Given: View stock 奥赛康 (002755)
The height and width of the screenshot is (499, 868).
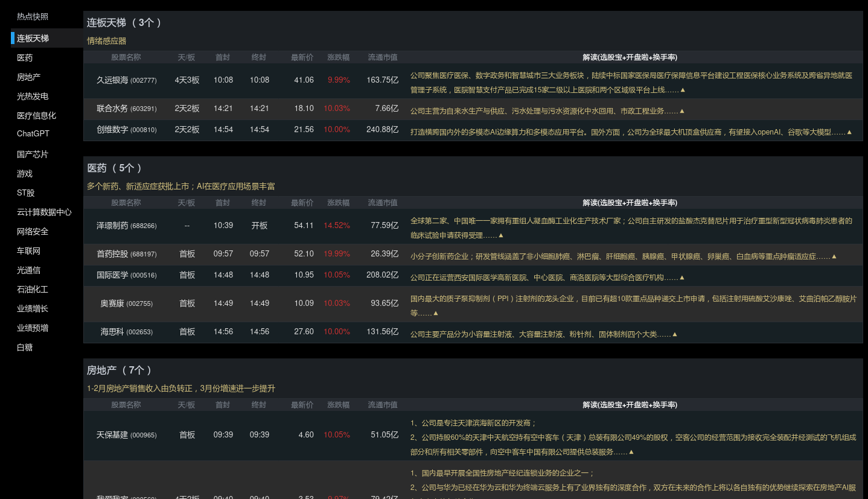Looking at the screenshot, I should pos(126,304).
